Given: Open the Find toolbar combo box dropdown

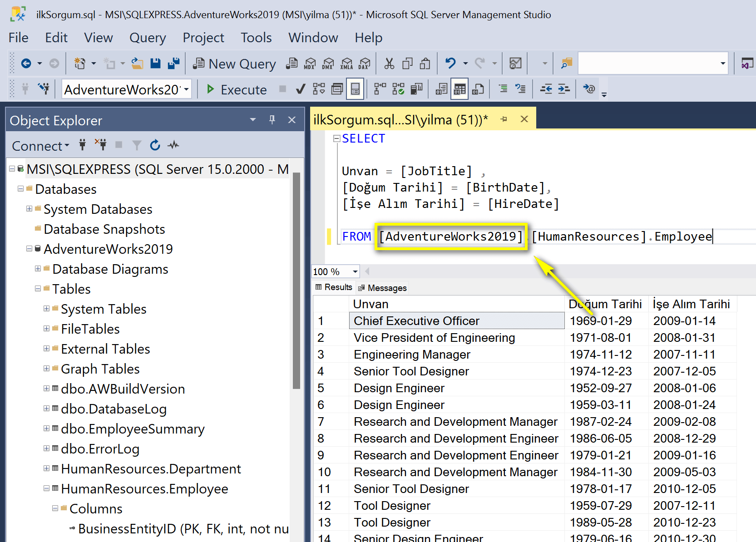Looking at the screenshot, I should click(723, 64).
